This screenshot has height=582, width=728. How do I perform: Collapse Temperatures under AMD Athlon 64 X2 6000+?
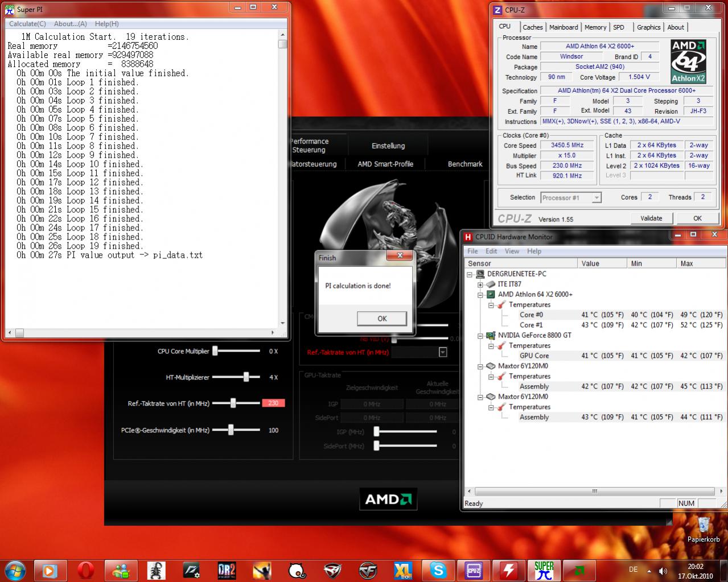click(491, 305)
